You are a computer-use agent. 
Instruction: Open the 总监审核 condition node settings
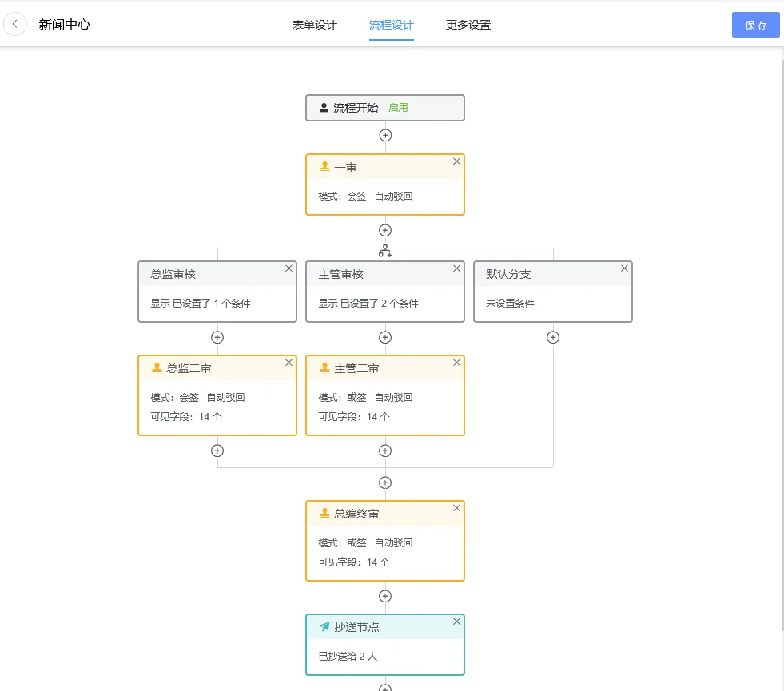(x=217, y=292)
